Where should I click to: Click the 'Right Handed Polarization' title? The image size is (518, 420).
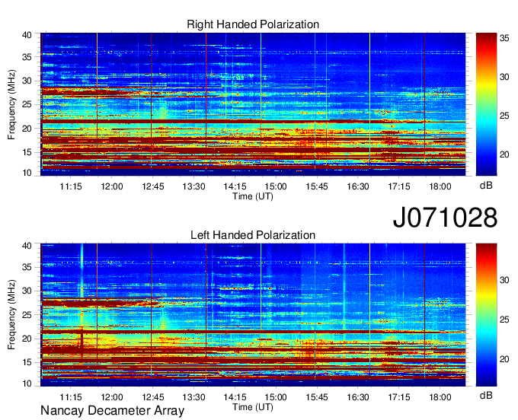point(253,24)
